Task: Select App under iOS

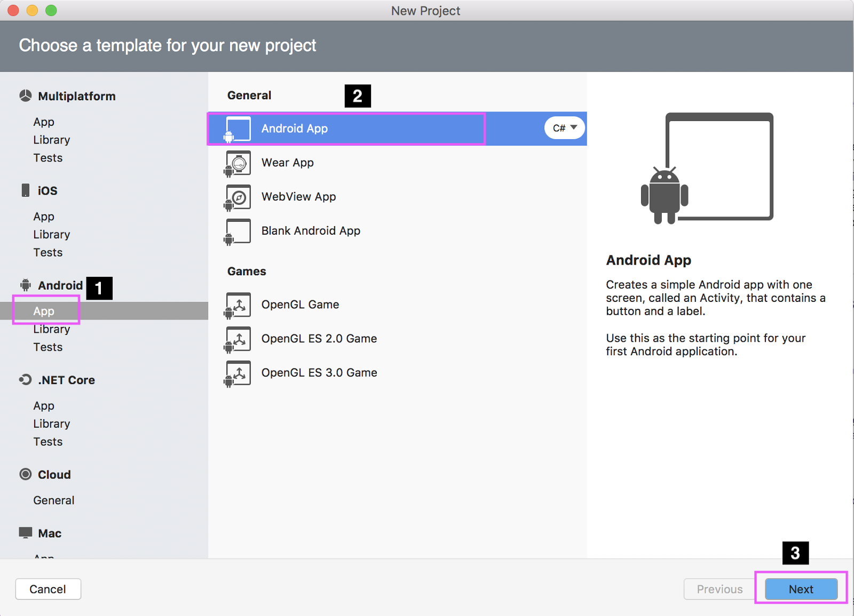Action: click(x=44, y=217)
